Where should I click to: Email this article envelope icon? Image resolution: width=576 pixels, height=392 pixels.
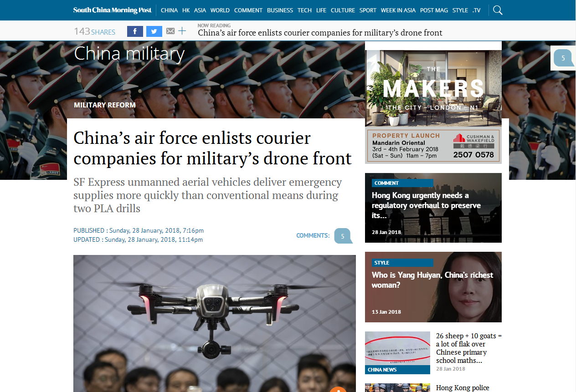pos(170,31)
